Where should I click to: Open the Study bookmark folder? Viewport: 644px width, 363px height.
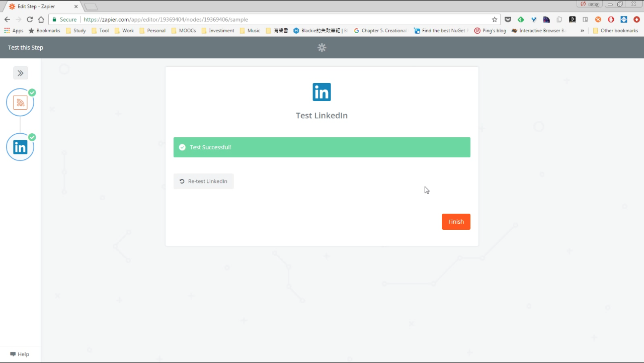tap(76, 31)
